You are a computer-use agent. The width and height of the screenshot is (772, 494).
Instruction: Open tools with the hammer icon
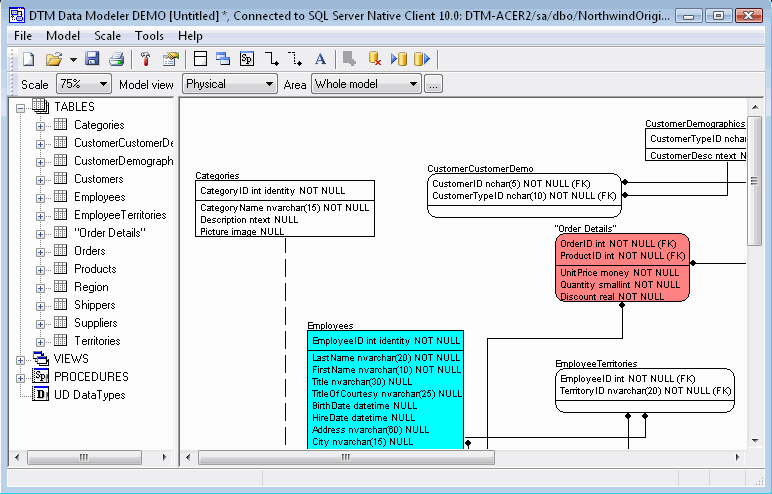[x=145, y=59]
